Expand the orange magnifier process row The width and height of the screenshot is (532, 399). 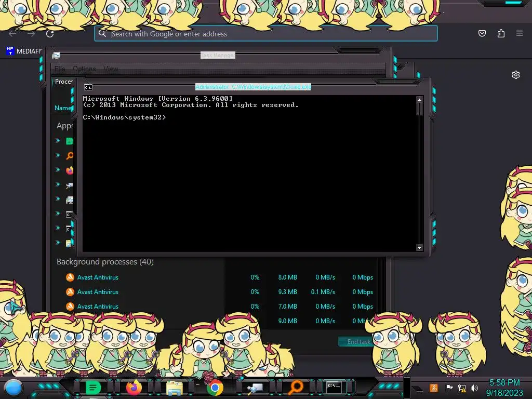58,155
